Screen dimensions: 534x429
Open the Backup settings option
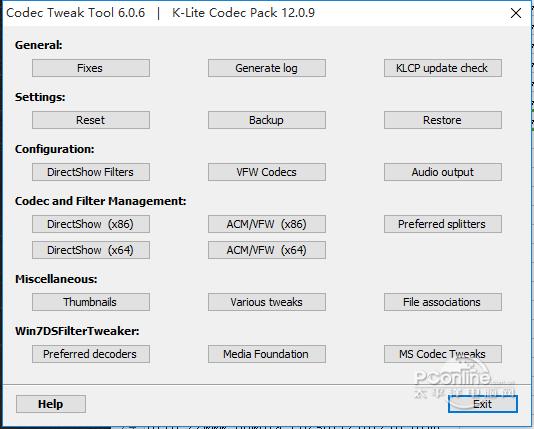pos(267,120)
